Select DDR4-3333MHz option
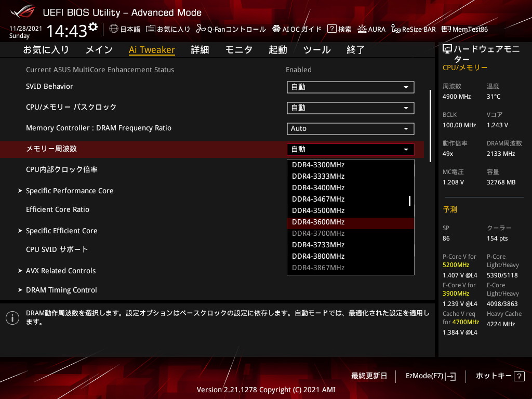 coord(351,177)
